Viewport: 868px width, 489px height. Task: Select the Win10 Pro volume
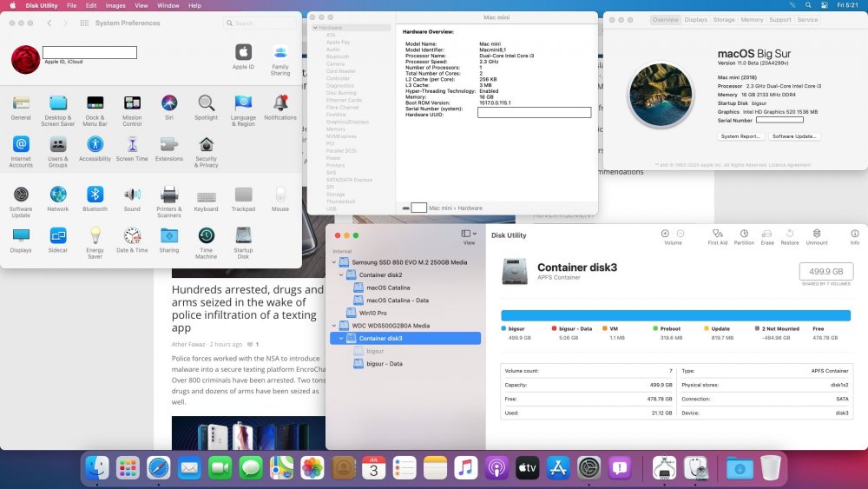point(372,313)
